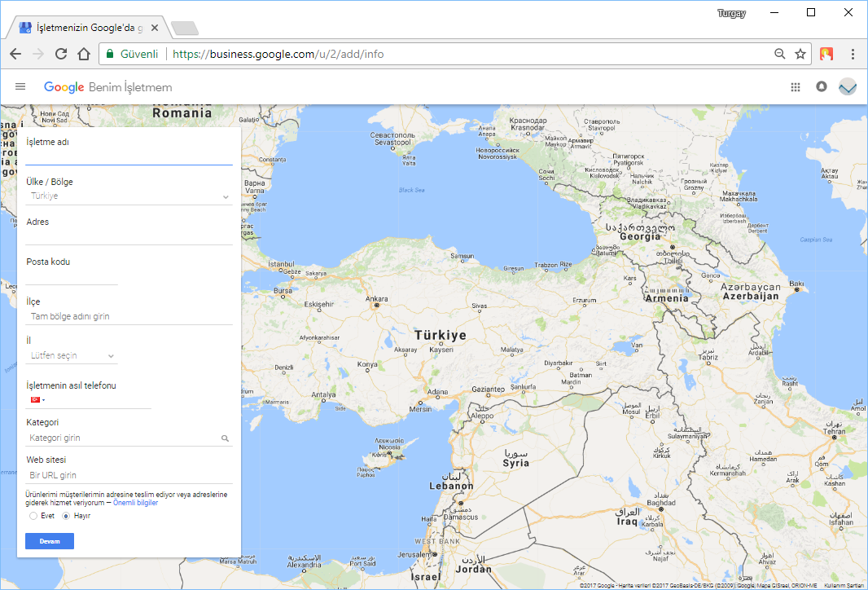Open phone country flag selector
Viewport: 868px width, 590px height.
coord(37,399)
